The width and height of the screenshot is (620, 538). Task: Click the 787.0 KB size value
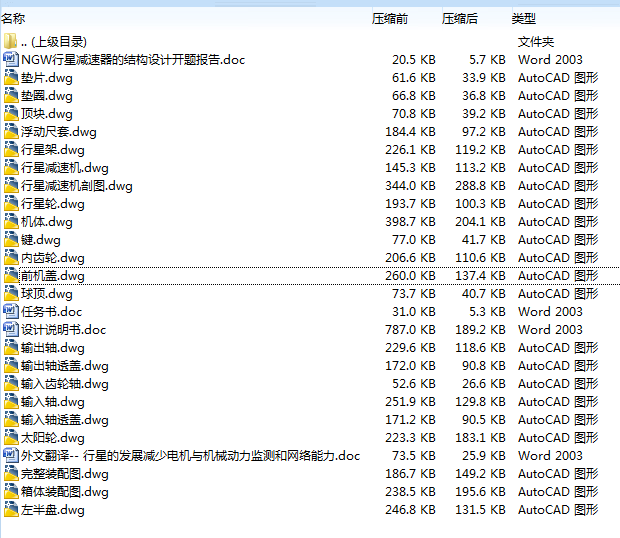410,330
